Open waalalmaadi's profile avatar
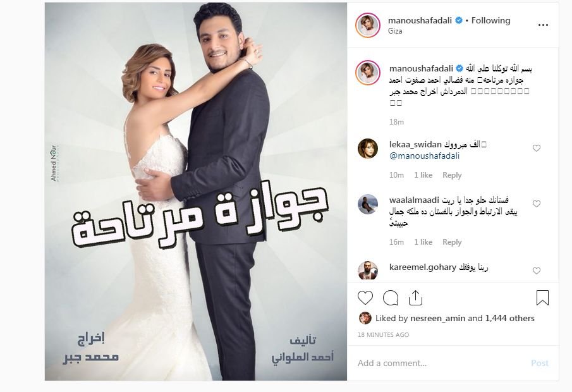 pos(367,204)
